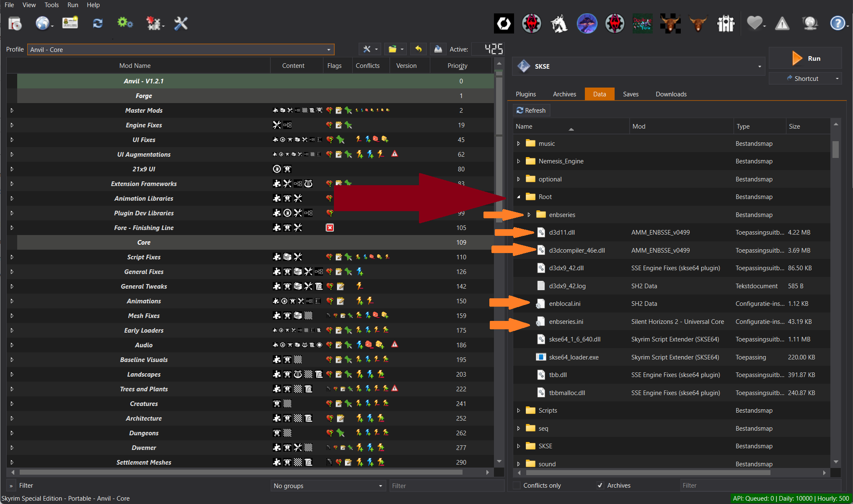Click the install mod from archive icon
Screen dimensions: 853x504
pyautogui.click(x=15, y=23)
